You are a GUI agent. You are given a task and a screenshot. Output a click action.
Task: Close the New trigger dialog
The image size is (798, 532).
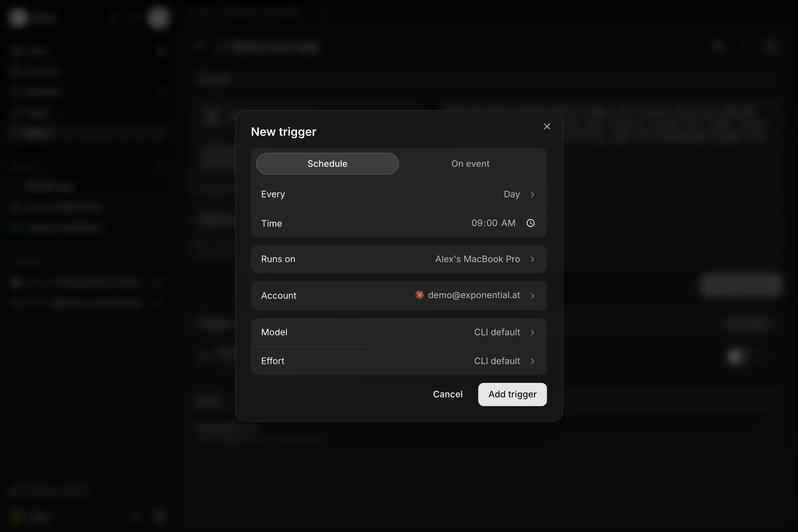547,127
